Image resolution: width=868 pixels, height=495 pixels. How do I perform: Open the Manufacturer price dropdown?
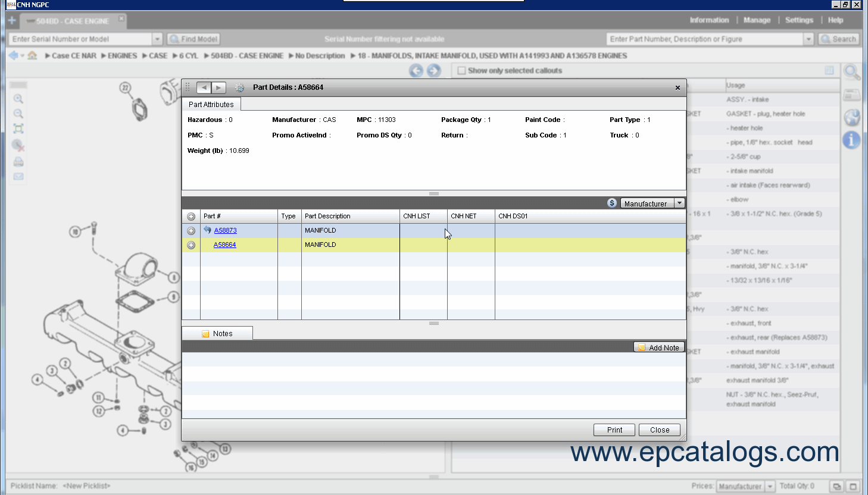pyautogui.click(x=679, y=203)
